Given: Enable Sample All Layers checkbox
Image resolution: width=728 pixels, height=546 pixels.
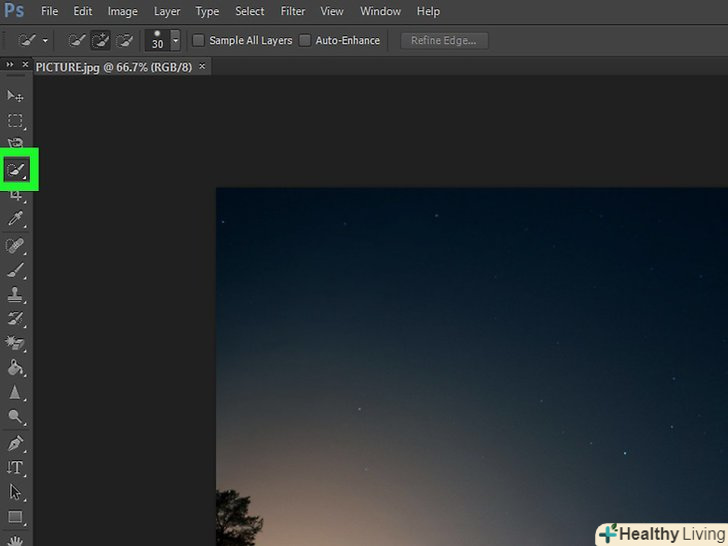Looking at the screenshot, I should click(x=198, y=41).
